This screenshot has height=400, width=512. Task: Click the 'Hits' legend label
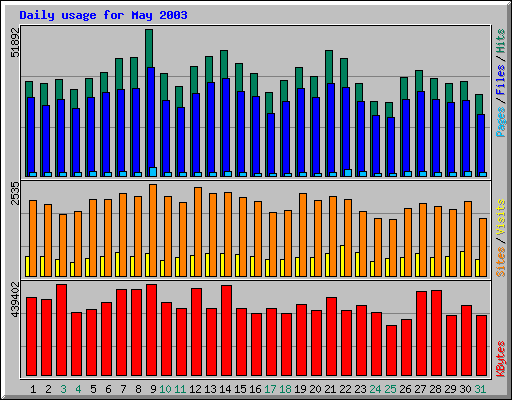500,41
